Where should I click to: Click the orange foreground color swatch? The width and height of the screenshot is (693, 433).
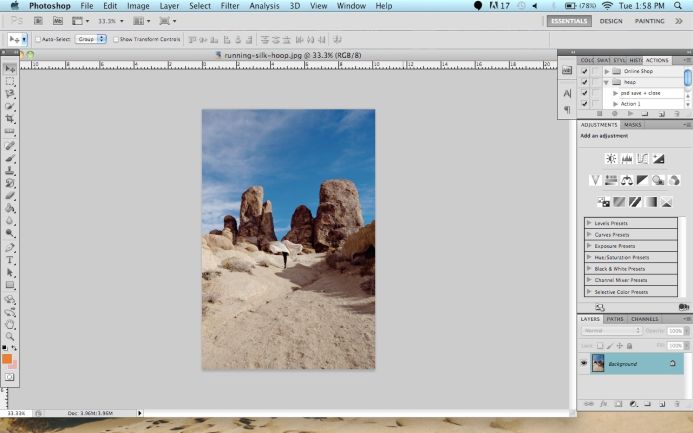pos(7,359)
